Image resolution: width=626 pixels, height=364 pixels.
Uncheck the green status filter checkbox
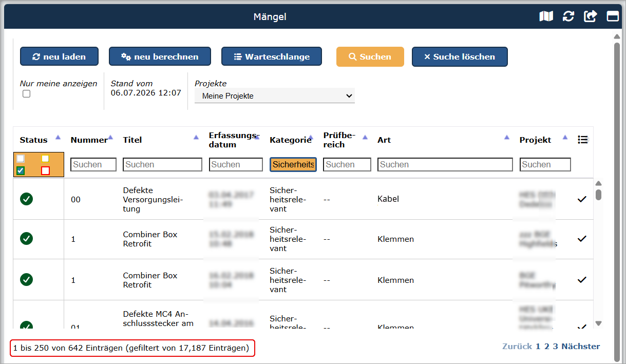coord(20,170)
